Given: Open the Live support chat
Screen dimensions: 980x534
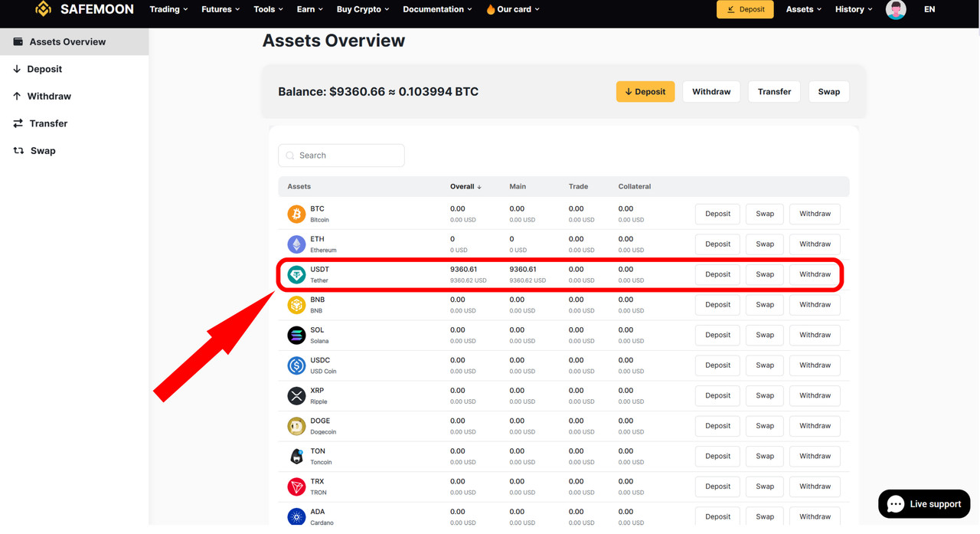Looking at the screenshot, I should [x=924, y=504].
